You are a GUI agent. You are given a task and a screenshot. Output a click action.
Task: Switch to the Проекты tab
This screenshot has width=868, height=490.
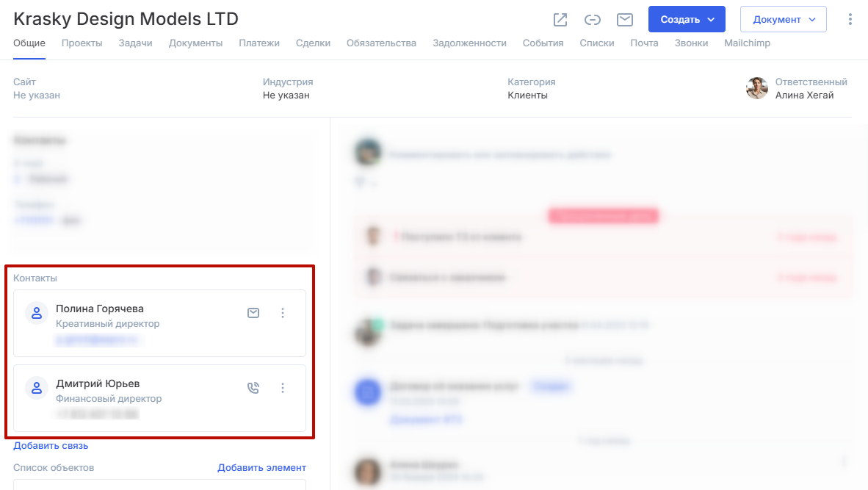[x=82, y=43]
